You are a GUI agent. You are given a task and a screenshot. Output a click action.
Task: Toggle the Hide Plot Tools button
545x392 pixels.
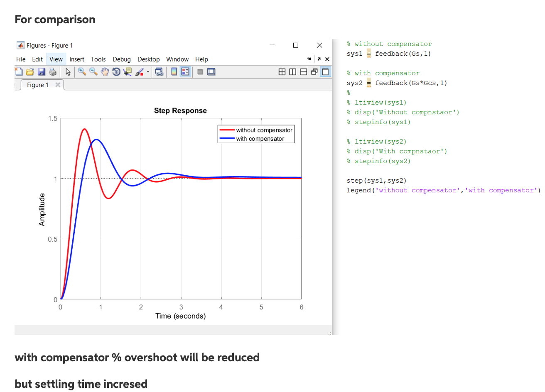coord(201,71)
